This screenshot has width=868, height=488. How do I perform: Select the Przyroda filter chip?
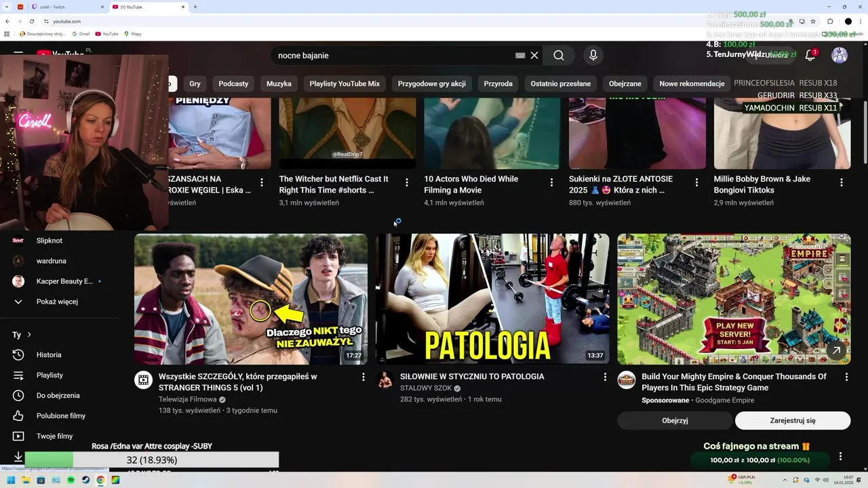tap(498, 83)
